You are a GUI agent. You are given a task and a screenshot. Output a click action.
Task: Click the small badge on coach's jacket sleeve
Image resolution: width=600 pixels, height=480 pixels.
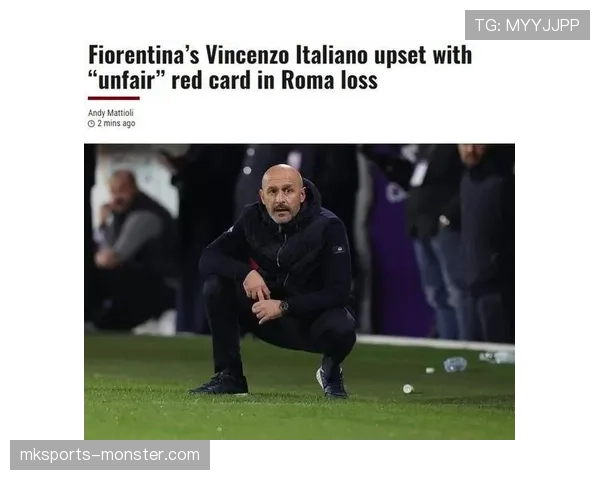339,250
